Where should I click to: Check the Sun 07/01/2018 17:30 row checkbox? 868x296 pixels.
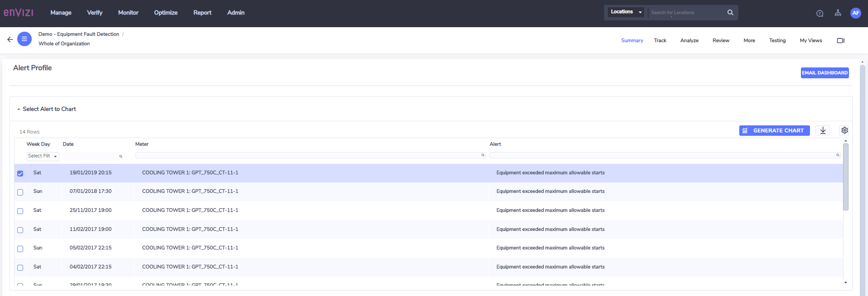20,192
